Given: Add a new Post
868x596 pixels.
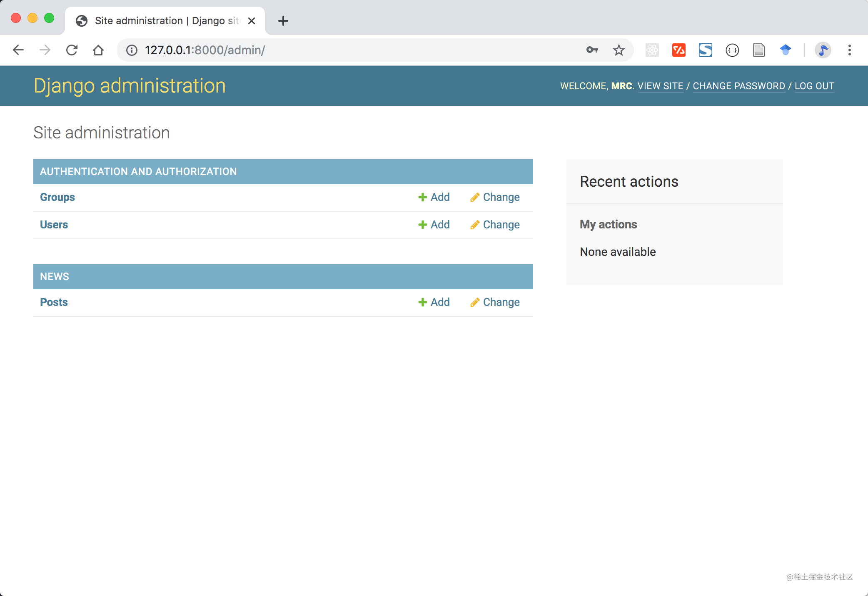Looking at the screenshot, I should coord(434,302).
